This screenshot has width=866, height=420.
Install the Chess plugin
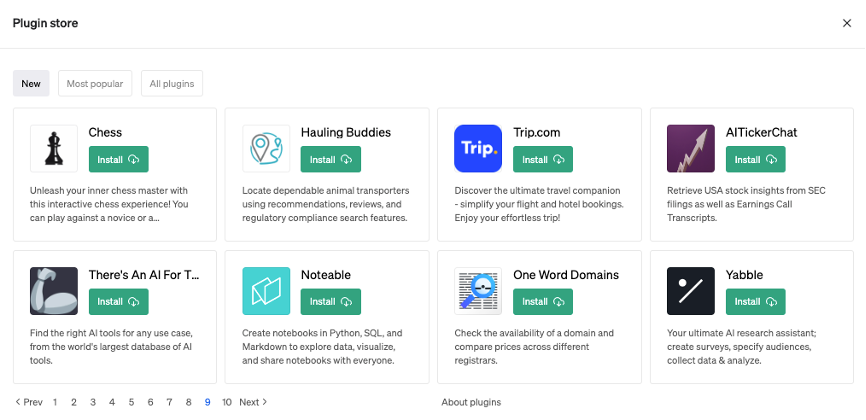(x=118, y=159)
